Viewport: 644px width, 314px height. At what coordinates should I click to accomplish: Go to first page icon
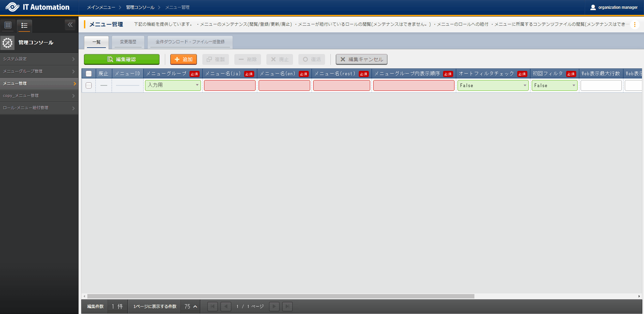212,307
